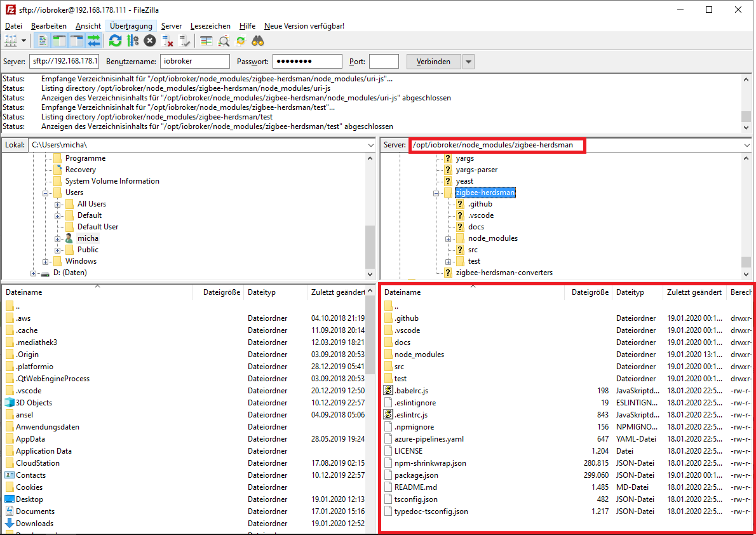756x535 pixels.
Task: Refresh file and folder lists
Action: coord(115,41)
